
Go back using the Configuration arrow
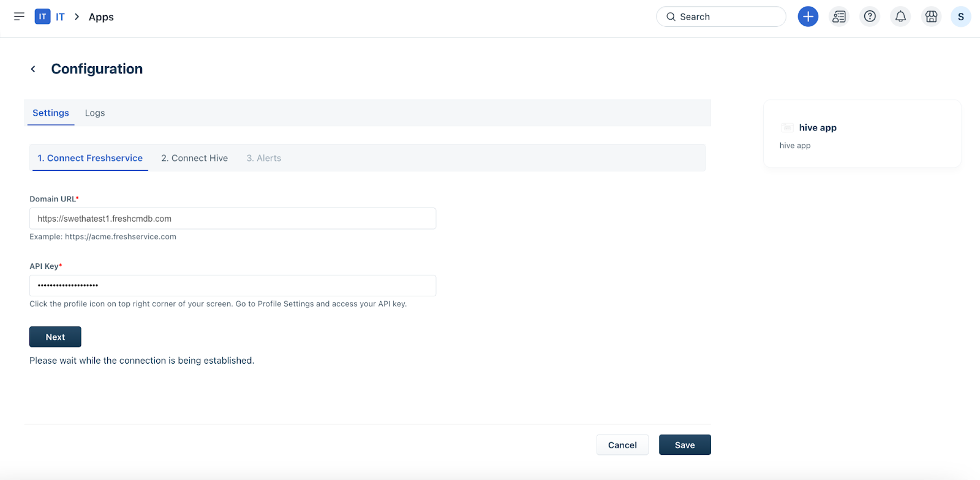[33, 69]
